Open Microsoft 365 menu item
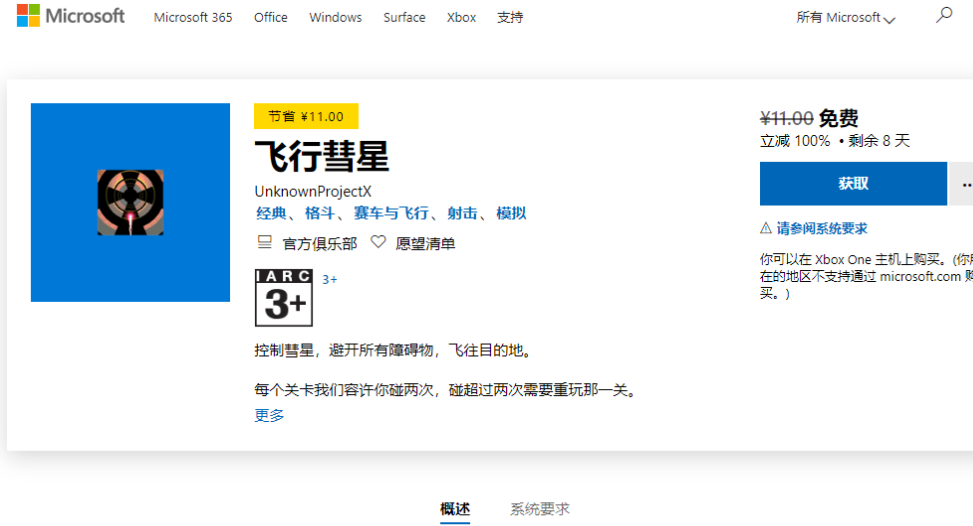Viewport: 973px width, 526px height. (193, 17)
